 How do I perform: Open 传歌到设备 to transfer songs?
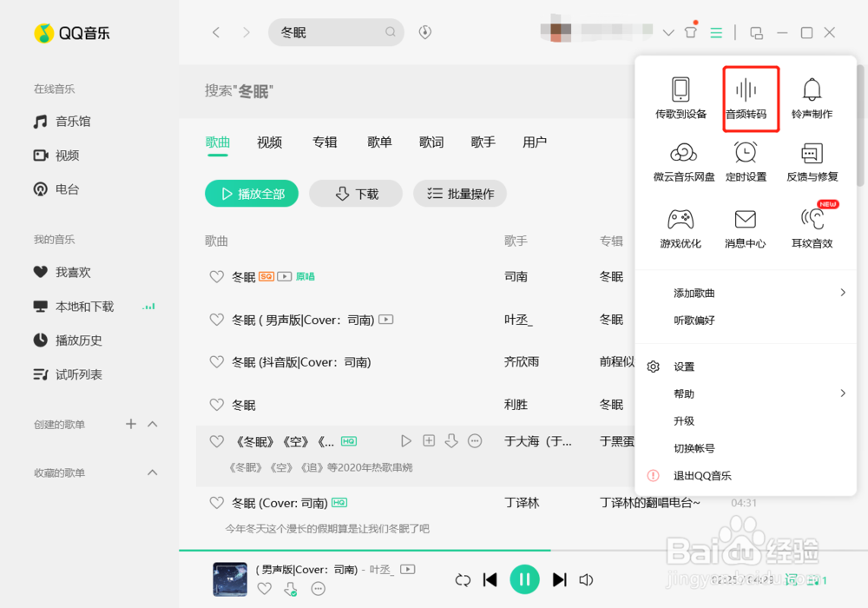681,97
